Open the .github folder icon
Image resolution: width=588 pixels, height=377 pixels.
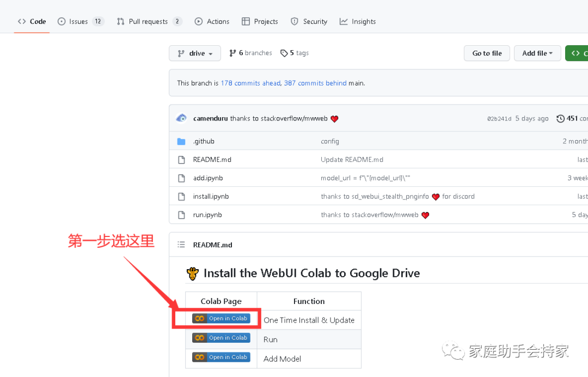181,142
